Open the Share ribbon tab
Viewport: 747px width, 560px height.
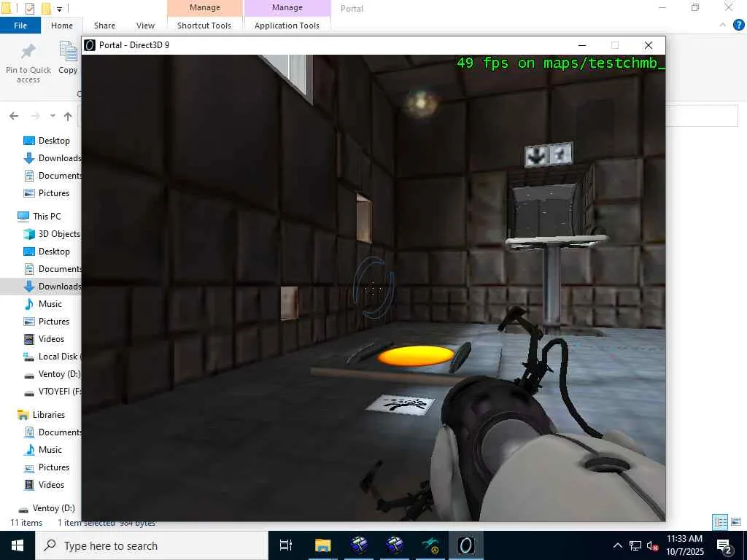point(104,26)
